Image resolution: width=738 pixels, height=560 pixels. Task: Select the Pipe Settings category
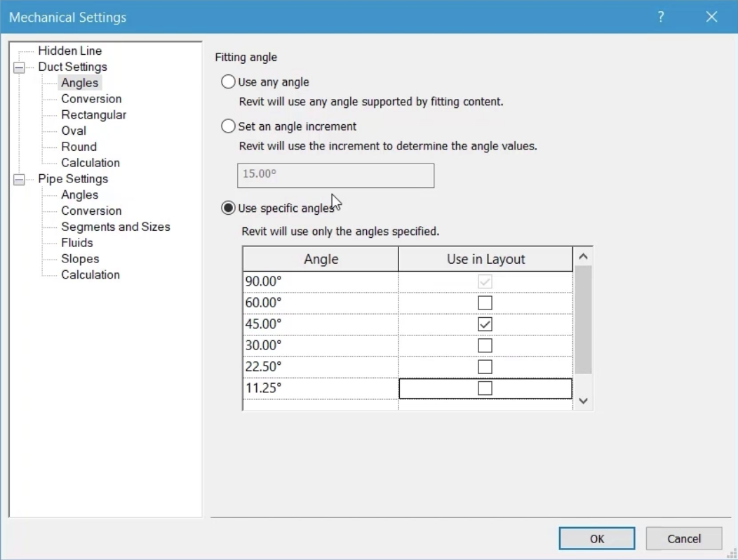[x=73, y=178]
